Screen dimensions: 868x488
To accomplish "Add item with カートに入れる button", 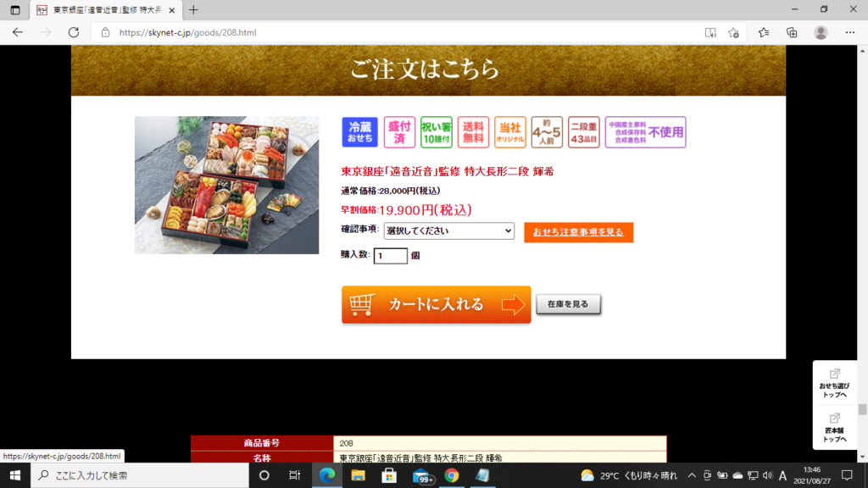I will coord(437,304).
